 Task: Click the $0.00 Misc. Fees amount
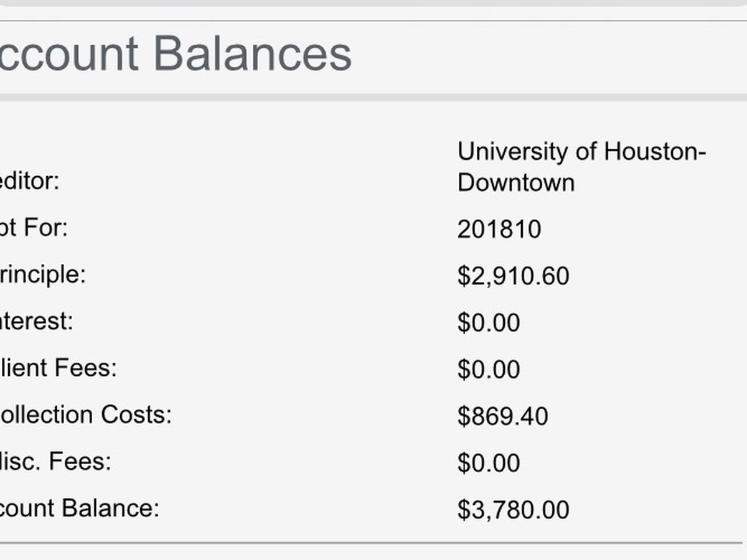pyautogui.click(x=489, y=463)
